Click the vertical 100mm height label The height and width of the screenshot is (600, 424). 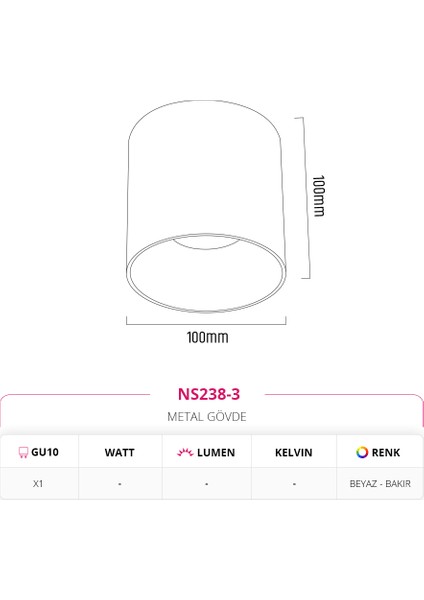tap(319, 196)
